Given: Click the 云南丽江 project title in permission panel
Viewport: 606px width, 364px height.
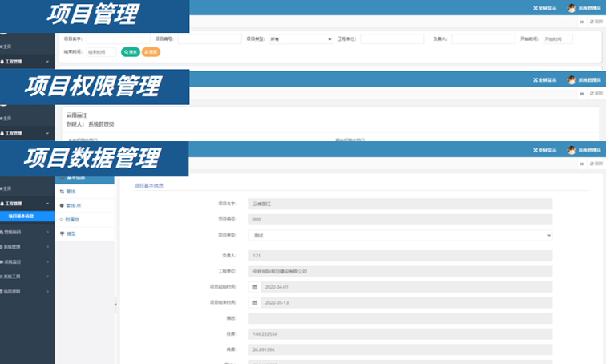Looking at the screenshot, I should coord(76,115).
